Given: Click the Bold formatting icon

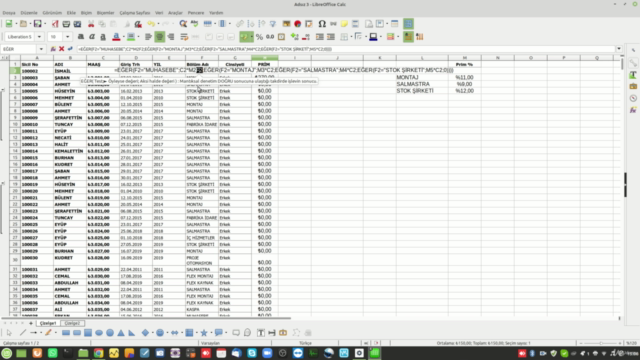Looking at the screenshot, I should tap(81, 37).
